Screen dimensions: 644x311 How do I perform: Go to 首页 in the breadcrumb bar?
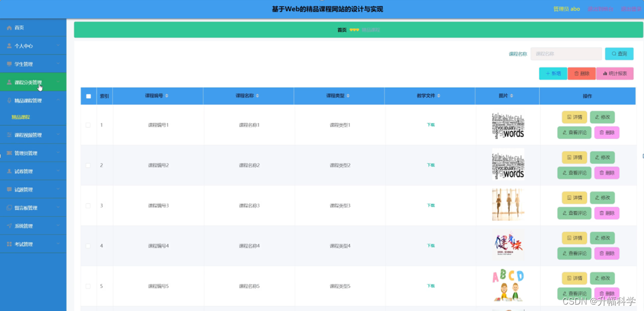[342, 30]
